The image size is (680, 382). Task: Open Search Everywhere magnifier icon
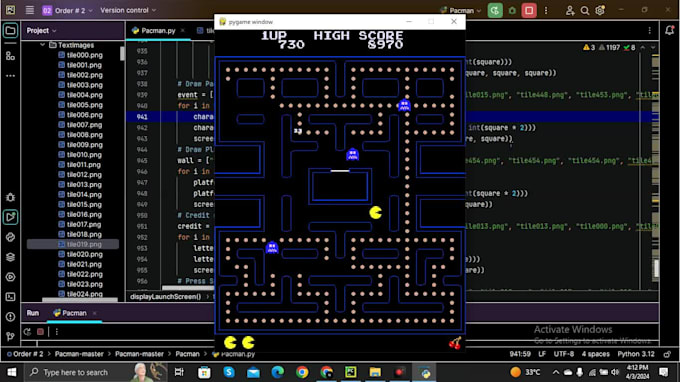pos(585,10)
